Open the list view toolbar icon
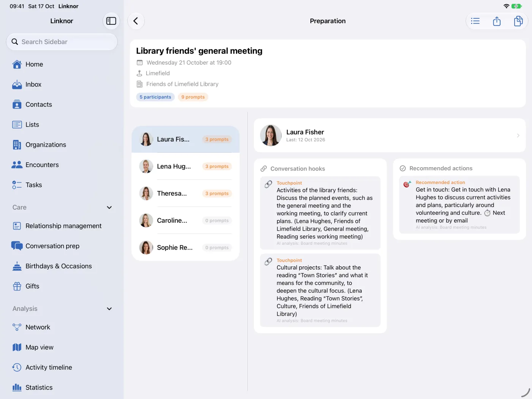 (475, 21)
